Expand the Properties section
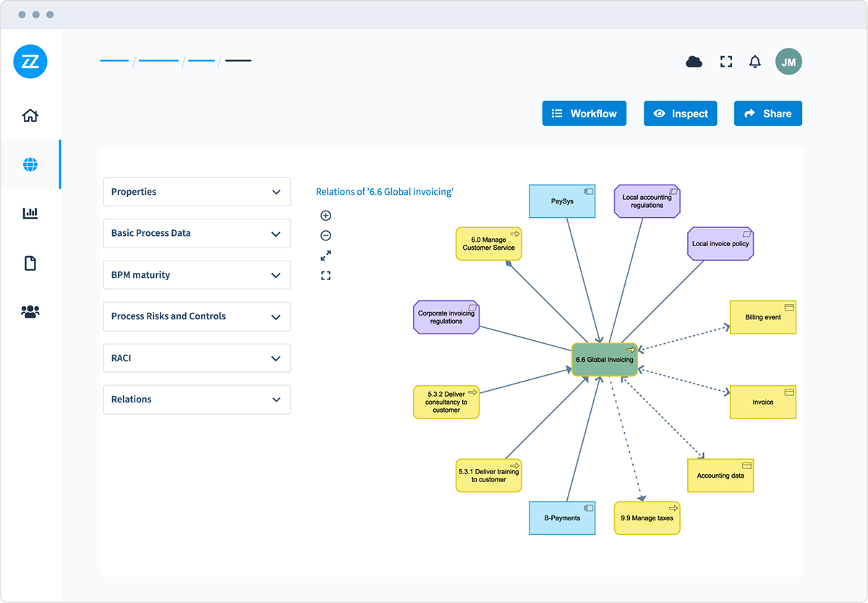Image resolution: width=868 pixels, height=603 pixels. coord(197,192)
